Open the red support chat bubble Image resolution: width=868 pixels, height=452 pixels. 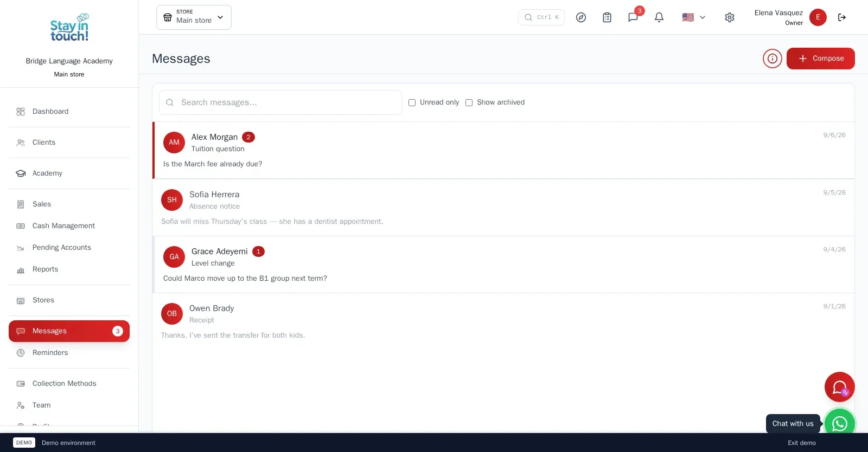[x=840, y=387]
